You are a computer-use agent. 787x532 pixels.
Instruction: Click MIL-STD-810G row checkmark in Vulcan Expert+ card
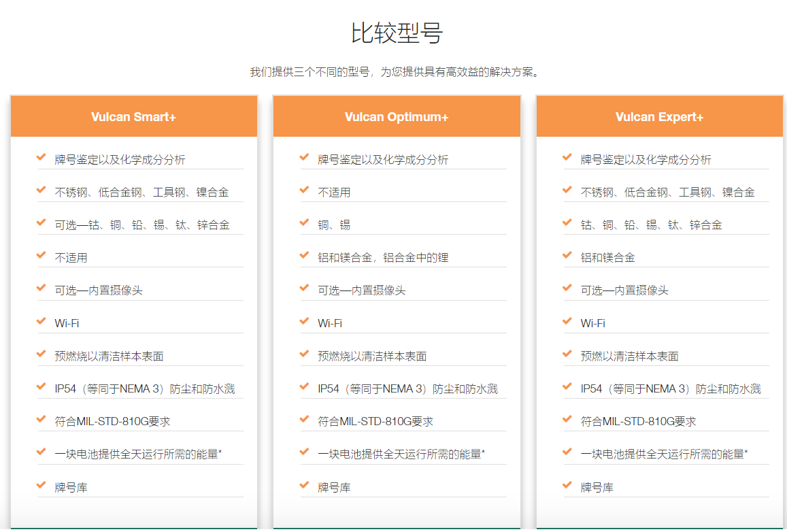567,420
